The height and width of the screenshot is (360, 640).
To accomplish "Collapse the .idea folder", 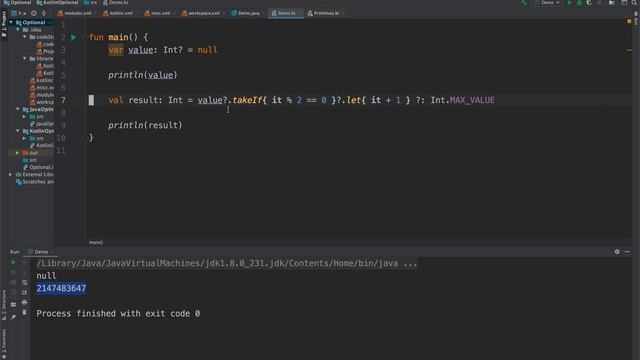I will tap(18, 30).
